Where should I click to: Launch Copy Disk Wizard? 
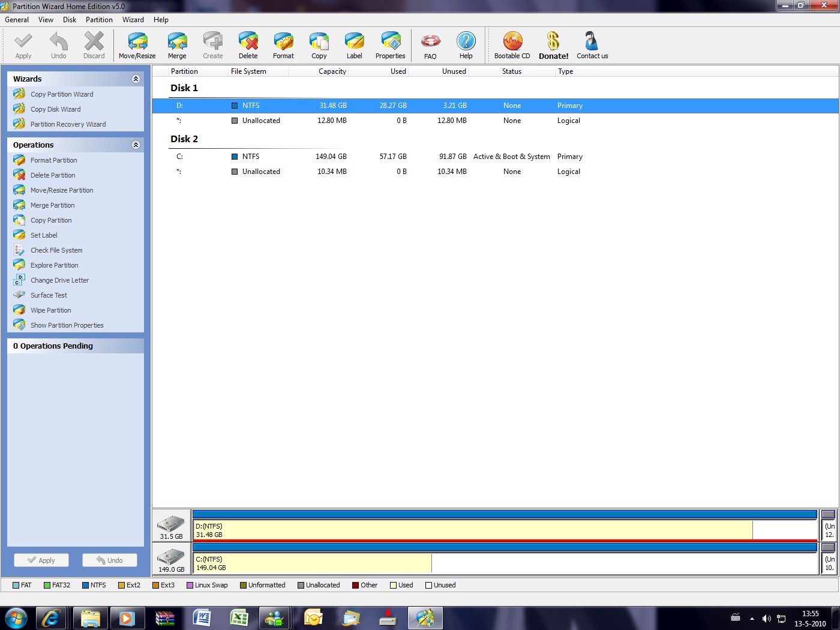55,109
